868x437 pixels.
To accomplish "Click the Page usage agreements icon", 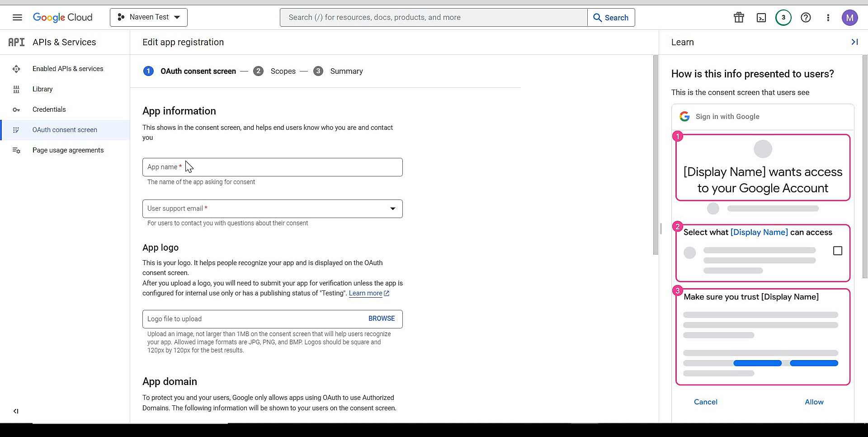I will point(16,150).
